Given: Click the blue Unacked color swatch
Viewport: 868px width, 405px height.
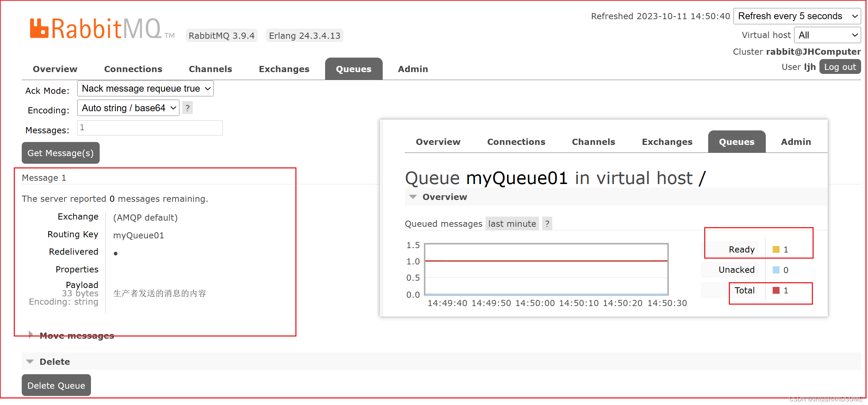Looking at the screenshot, I should pos(776,270).
